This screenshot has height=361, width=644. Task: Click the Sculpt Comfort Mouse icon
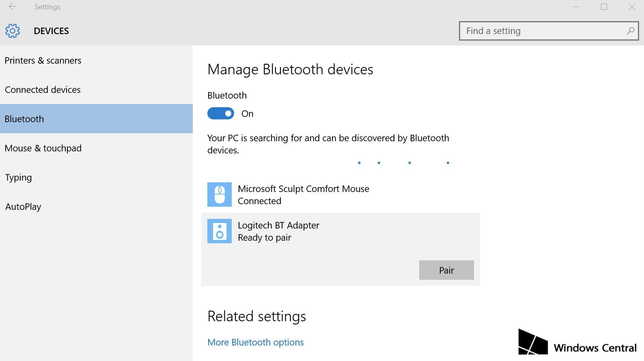[x=220, y=195]
